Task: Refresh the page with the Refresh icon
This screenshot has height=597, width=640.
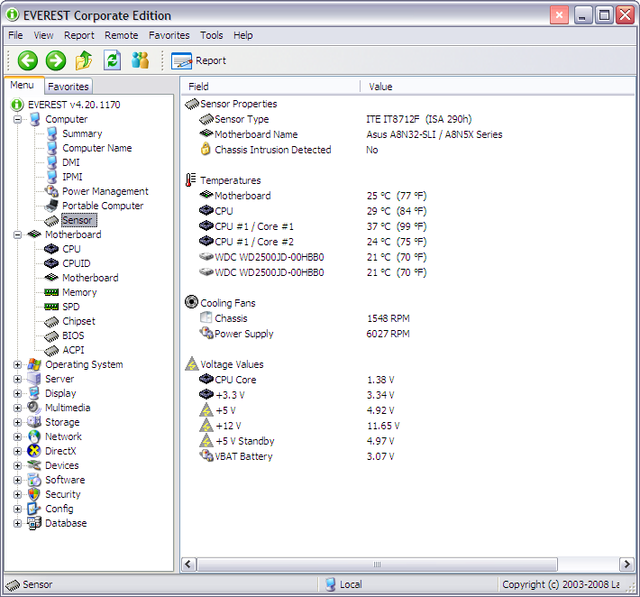Action: click(112, 60)
